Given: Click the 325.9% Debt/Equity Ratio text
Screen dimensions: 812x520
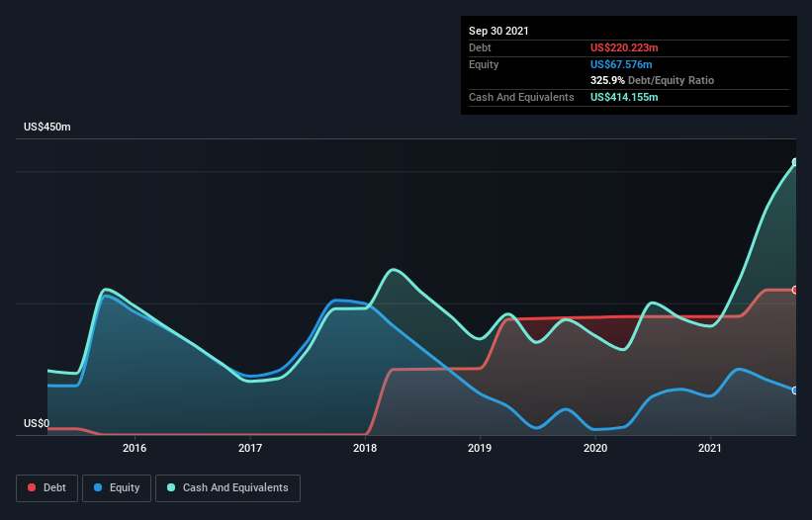Looking at the screenshot, I should [x=652, y=80].
